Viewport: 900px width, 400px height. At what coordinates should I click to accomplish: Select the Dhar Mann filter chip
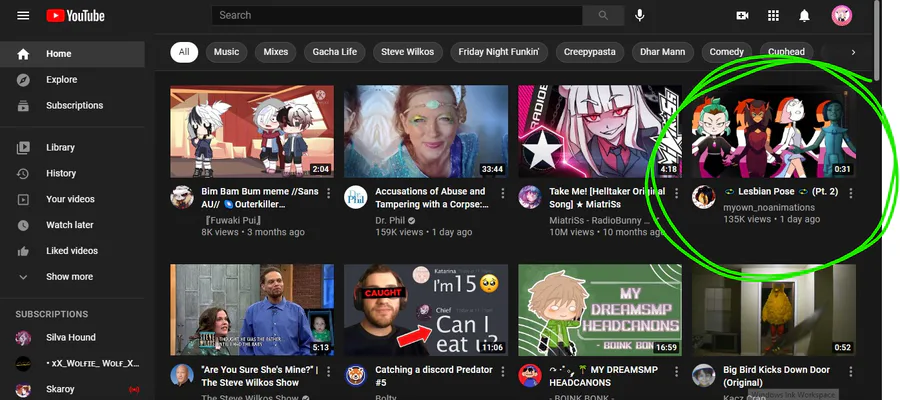click(662, 52)
